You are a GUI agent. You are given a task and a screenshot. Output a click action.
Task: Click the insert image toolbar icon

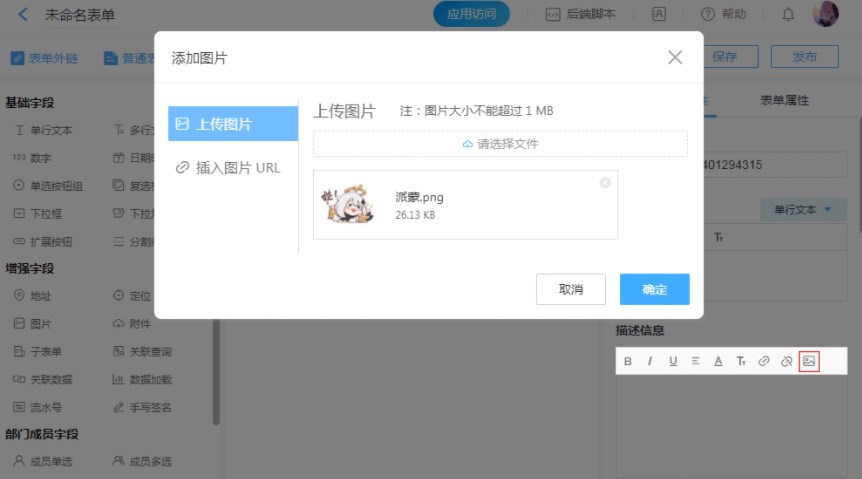click(x=810, y=361)
